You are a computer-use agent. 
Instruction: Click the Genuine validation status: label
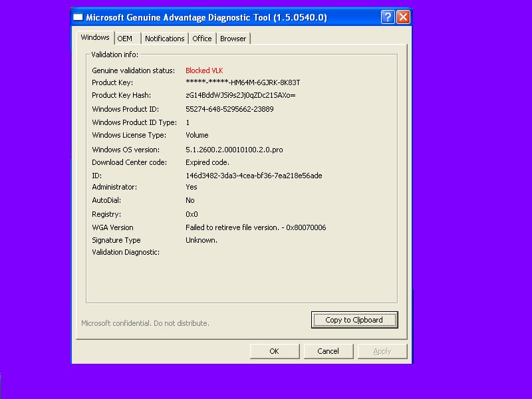point(134,70)
